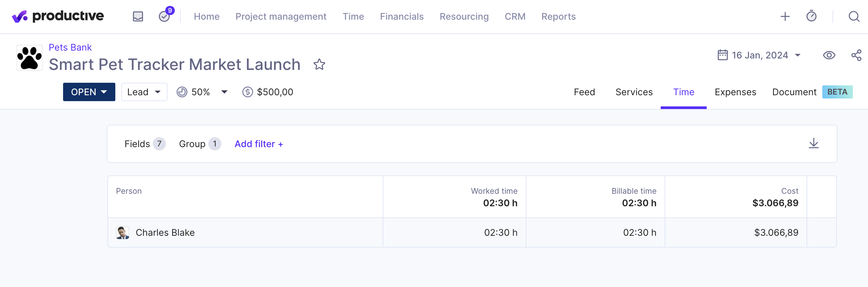Click the calendar icon beside 16 Jan, 2024
The height and width of the screenshot is (287, 868).
click(722, 55)
